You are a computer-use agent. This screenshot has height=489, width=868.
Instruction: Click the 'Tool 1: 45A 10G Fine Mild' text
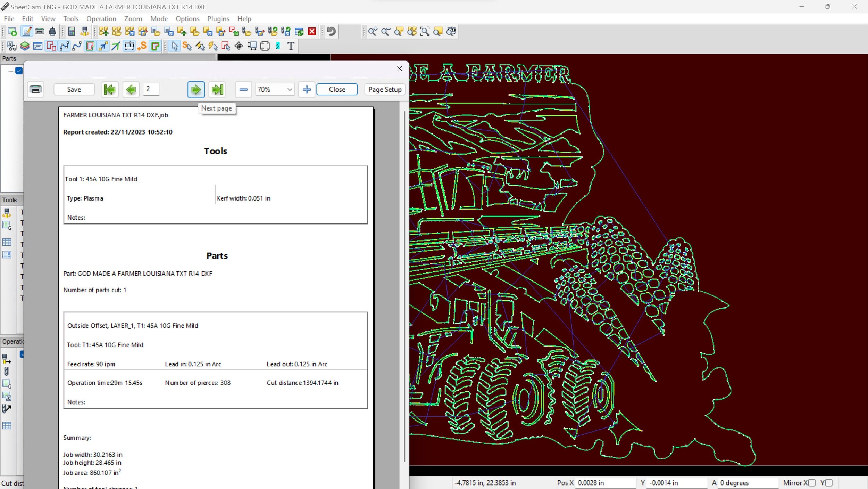(x=101, y=179)
